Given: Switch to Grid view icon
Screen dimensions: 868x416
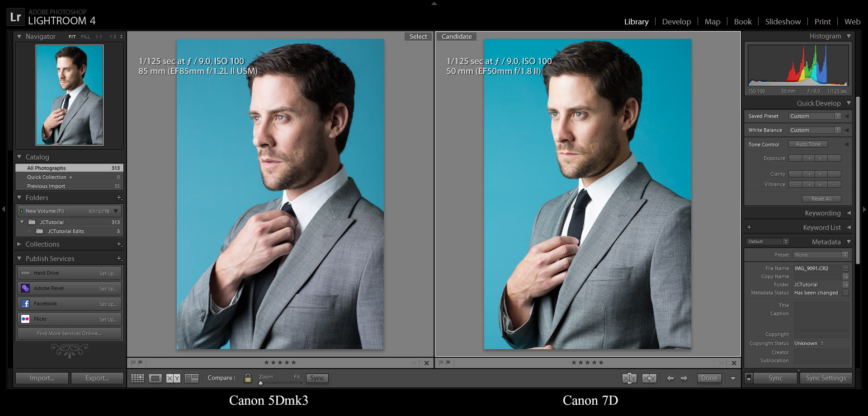Looking at the screenshot, I should [137, 378].
